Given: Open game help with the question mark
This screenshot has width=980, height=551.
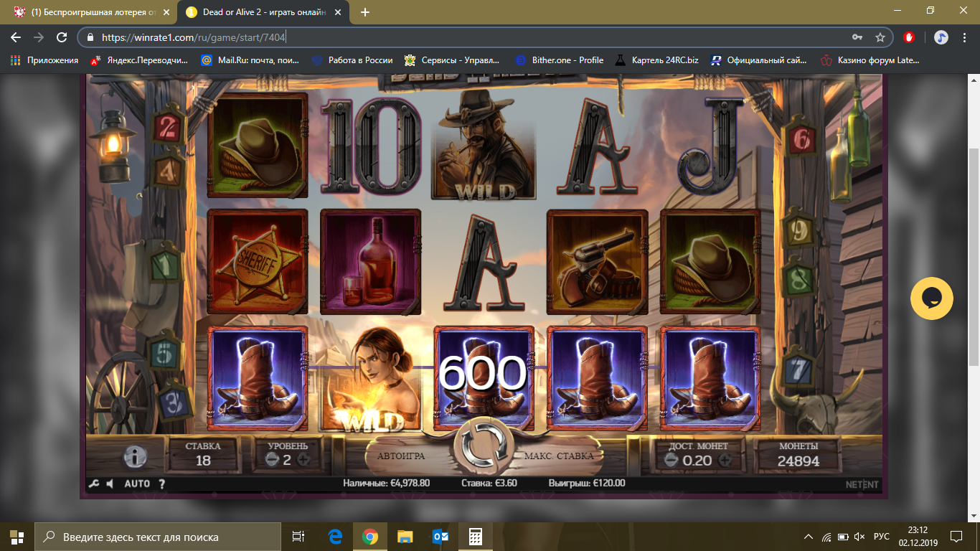Looking at the screenshot, I should (x=162, y=484).
